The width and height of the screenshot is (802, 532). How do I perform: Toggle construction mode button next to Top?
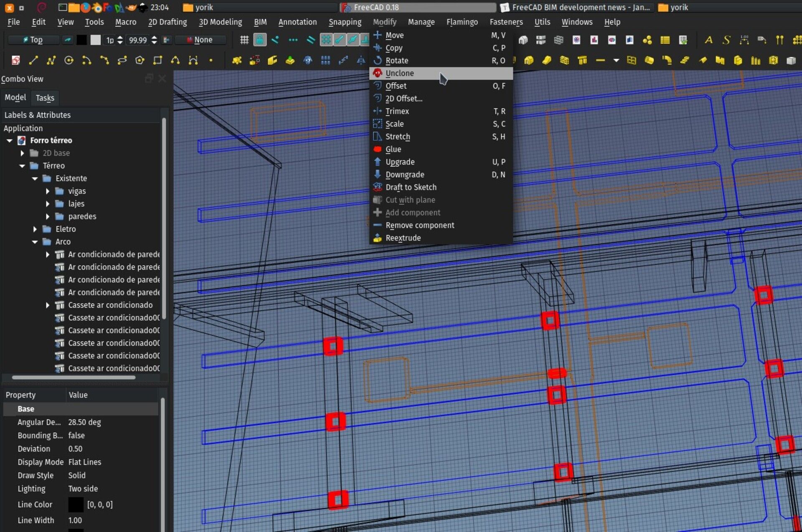67,40
